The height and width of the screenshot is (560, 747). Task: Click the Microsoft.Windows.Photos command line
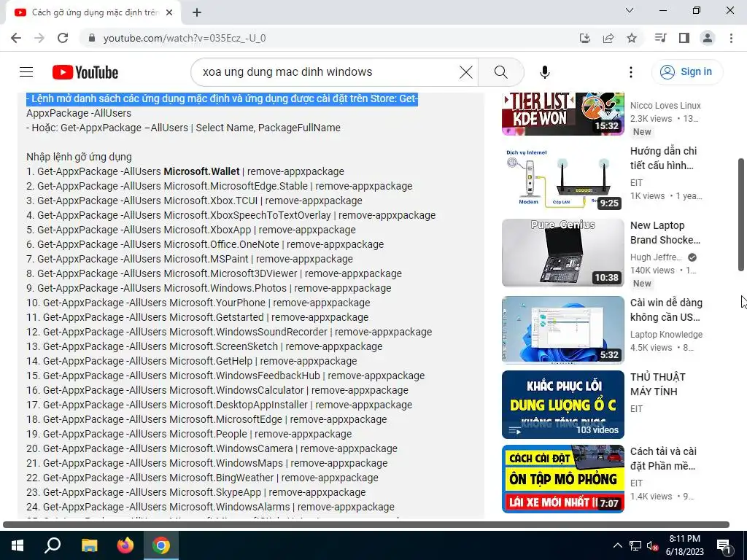(209, 288)
